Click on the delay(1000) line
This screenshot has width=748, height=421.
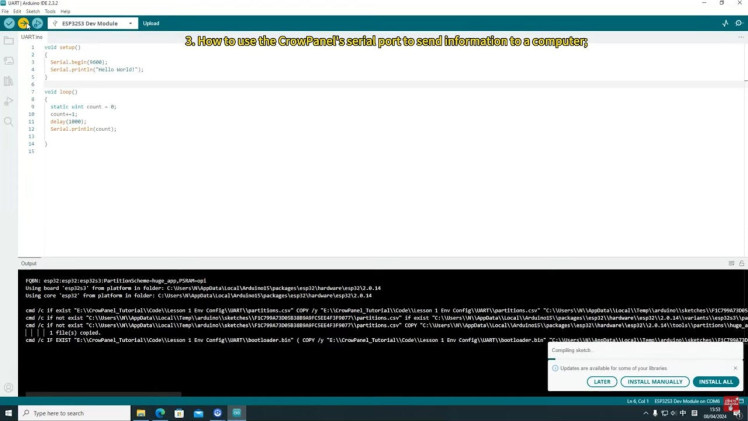tap(68, 122)
